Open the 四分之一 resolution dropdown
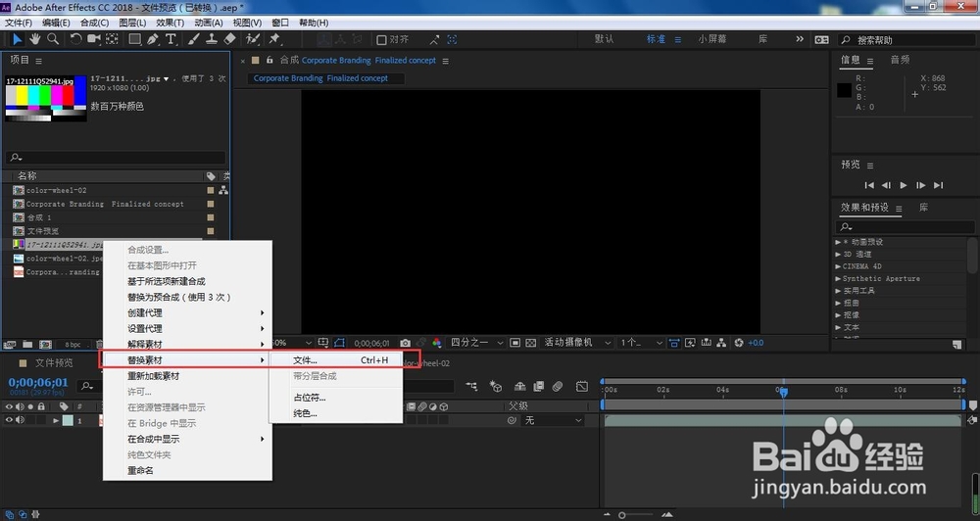Viewport: 980px width, 521px height. click(x=477, y=343)
